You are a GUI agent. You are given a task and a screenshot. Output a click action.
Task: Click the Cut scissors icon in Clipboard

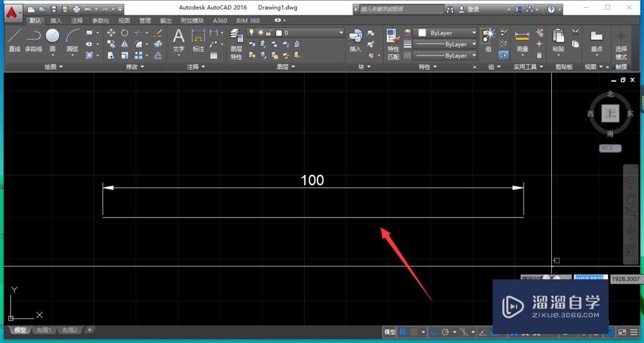[x=575, y=32]
